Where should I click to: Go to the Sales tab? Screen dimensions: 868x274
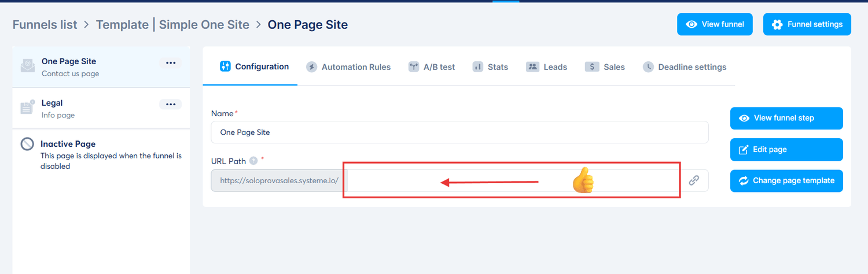[x=605, y=67]
